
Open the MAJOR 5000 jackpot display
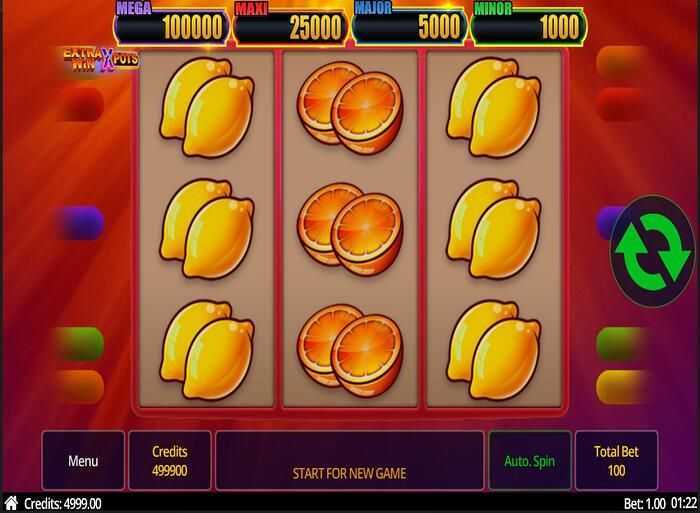tap(409, 25)
